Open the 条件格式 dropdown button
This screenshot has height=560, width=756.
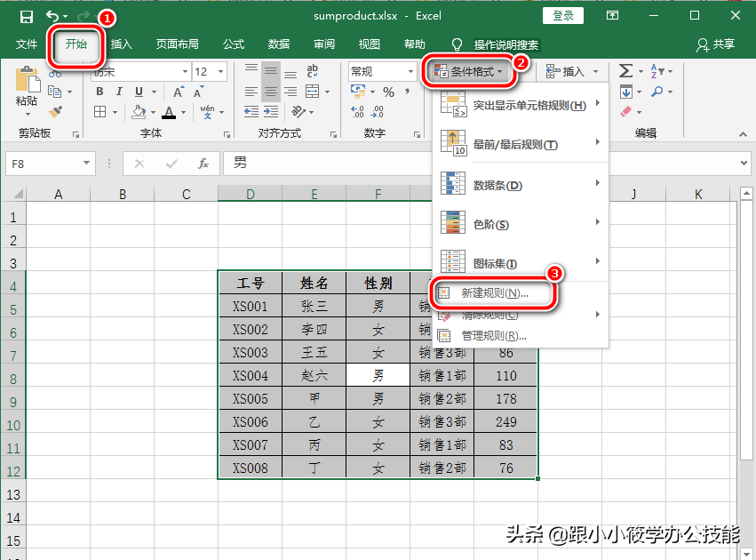(469, 72)
